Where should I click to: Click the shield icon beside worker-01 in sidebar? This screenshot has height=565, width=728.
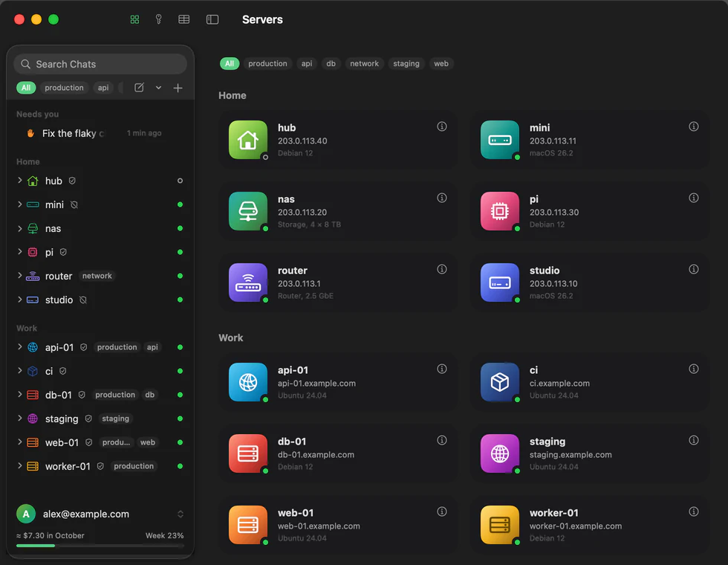100,466
